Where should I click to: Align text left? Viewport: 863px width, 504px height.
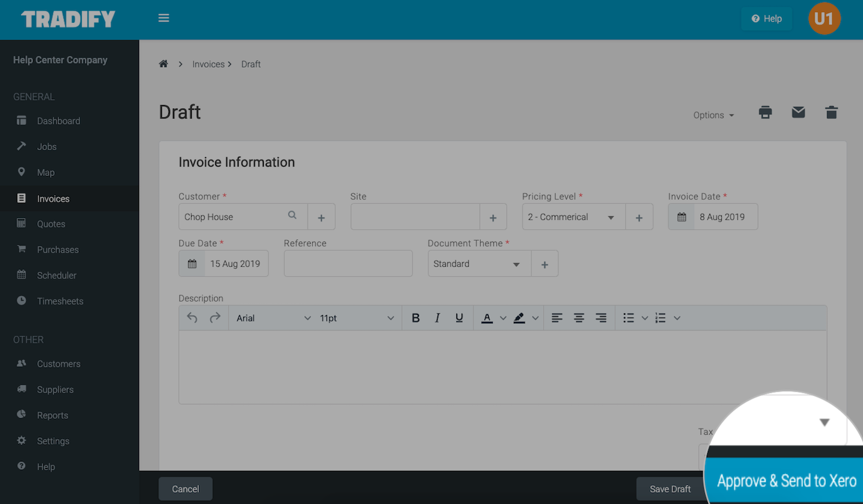tap(557, 318)
